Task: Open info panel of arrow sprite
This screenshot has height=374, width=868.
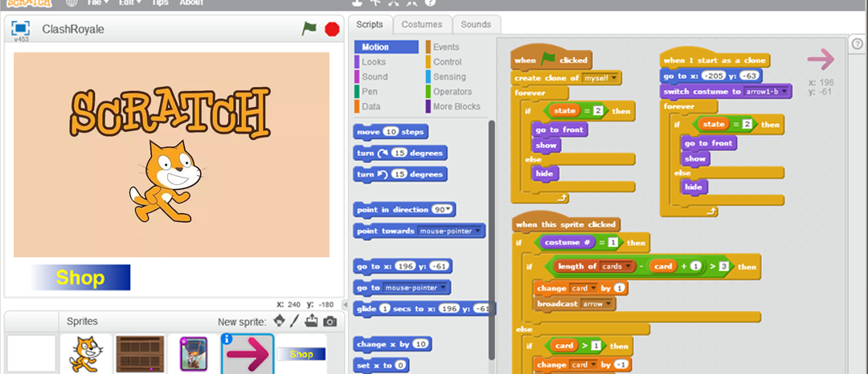Action: [227, 339]
